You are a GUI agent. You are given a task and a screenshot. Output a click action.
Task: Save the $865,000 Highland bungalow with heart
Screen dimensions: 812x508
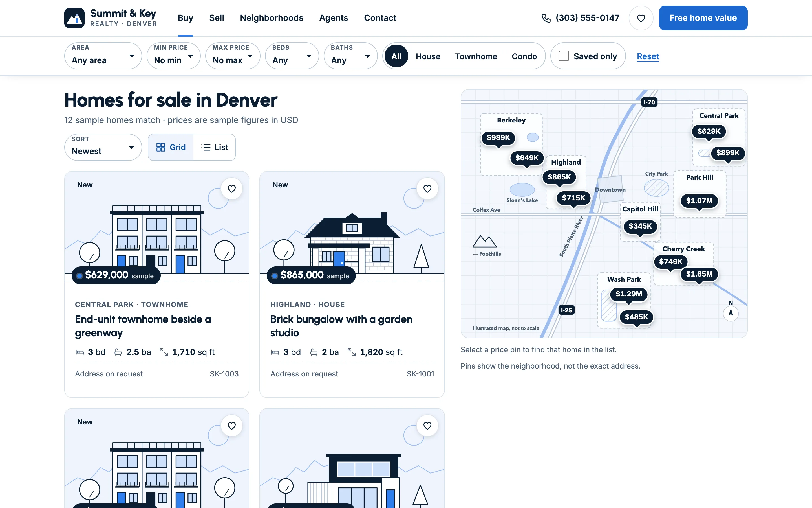pos(427,189)
